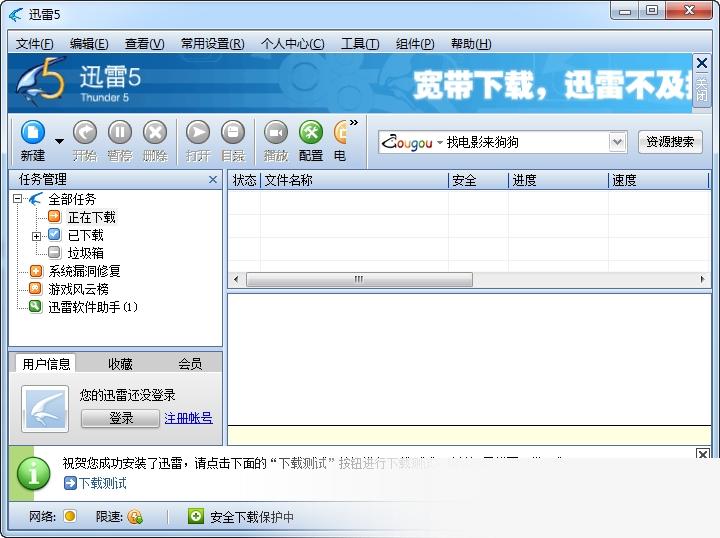Select 已下载 in the task tree

tap(85, 235)
